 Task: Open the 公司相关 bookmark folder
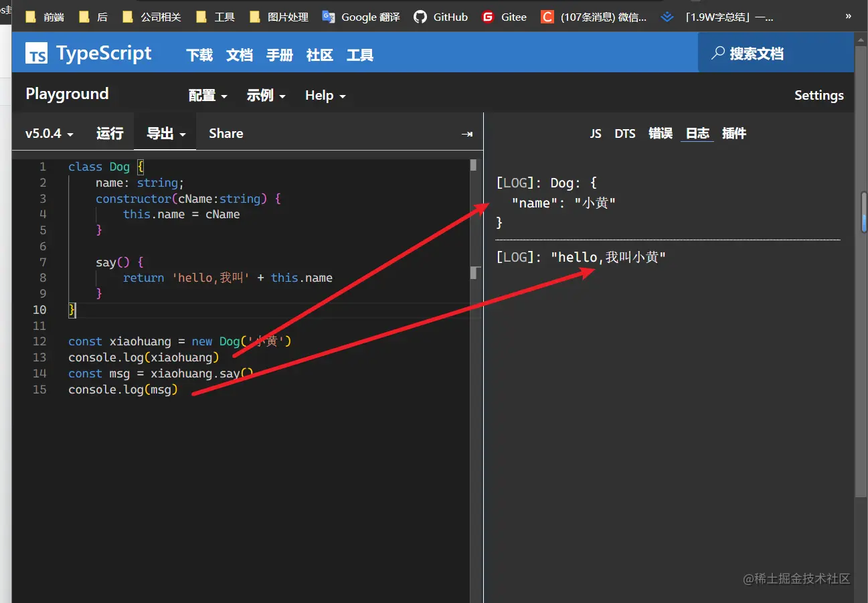point(152,17)
